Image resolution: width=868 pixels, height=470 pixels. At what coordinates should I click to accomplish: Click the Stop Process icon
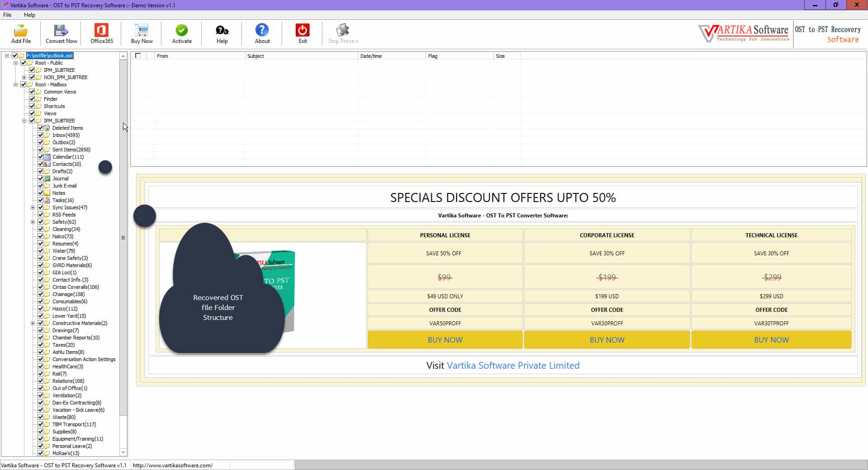pos(343,30)
